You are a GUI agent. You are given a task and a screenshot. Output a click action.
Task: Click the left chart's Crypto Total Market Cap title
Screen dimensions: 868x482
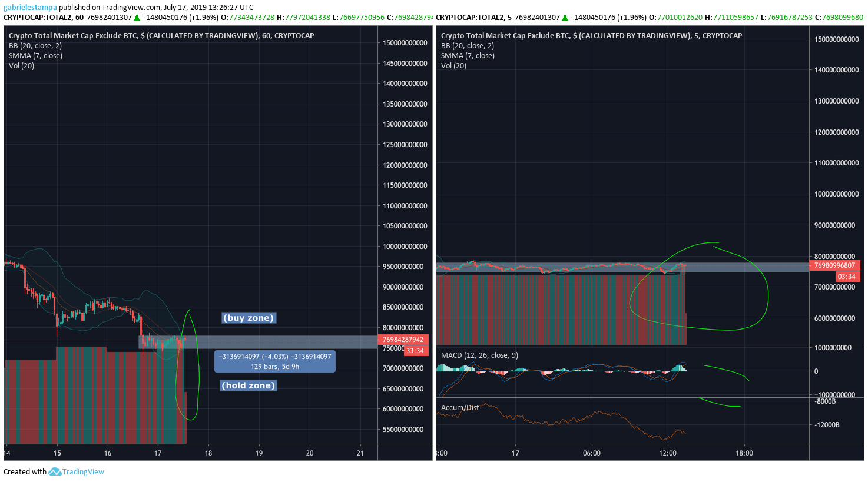(161, 36)
